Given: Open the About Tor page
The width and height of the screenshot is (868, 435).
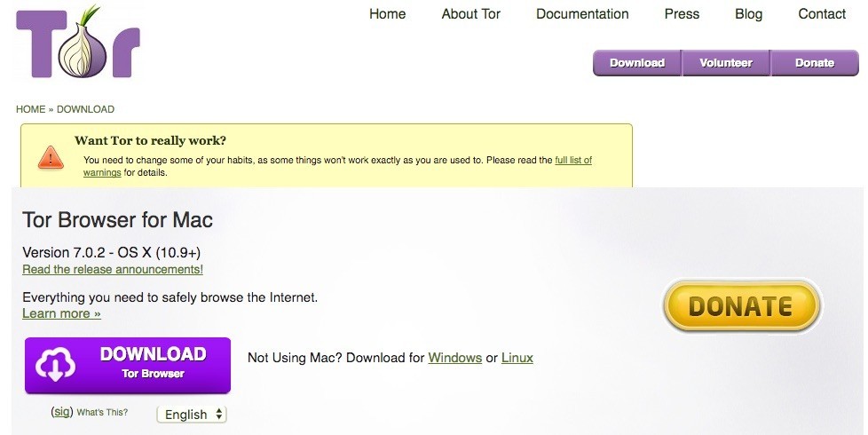Looking at the screenshot, I should tap(470, 14).
